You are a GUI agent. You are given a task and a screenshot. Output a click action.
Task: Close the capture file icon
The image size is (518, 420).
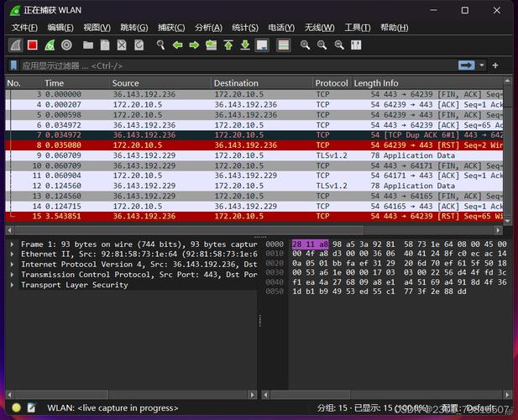click(122, 45)
